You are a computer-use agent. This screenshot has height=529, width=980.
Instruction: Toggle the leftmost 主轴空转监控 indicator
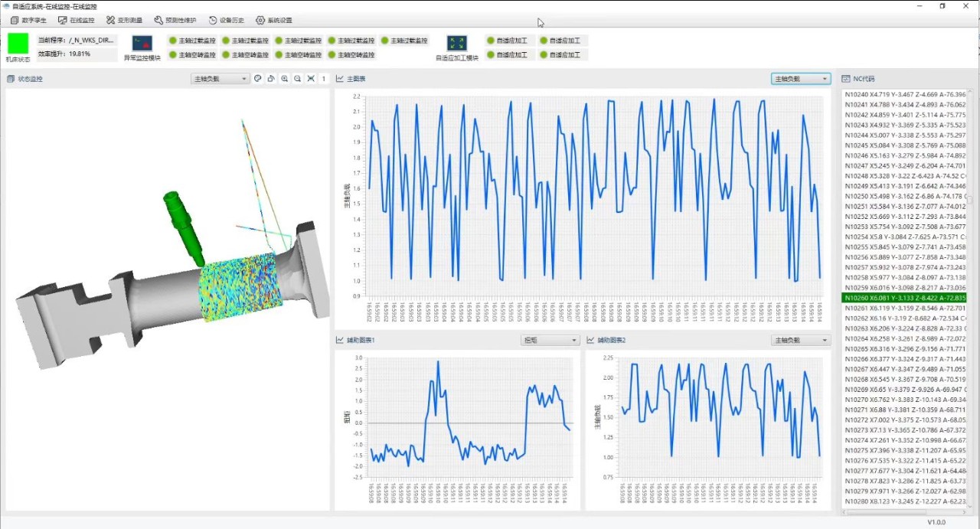192,55
